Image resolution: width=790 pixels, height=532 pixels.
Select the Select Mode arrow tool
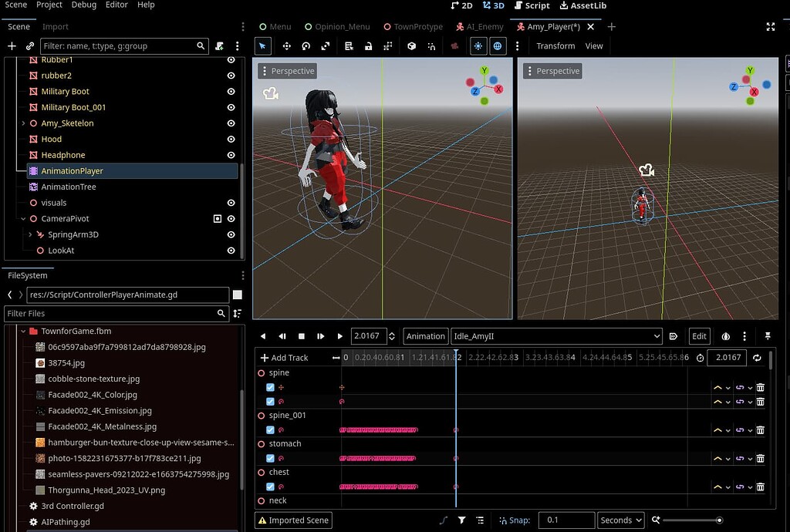point(262,45)
